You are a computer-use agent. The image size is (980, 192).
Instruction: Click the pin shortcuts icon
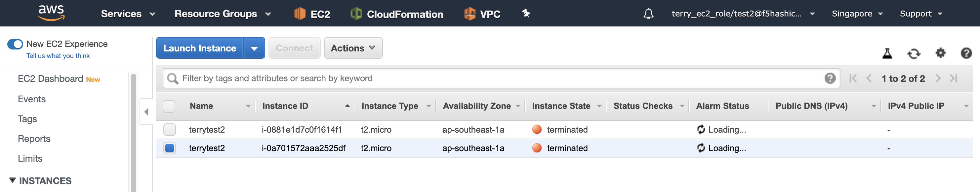pos(526,14)
